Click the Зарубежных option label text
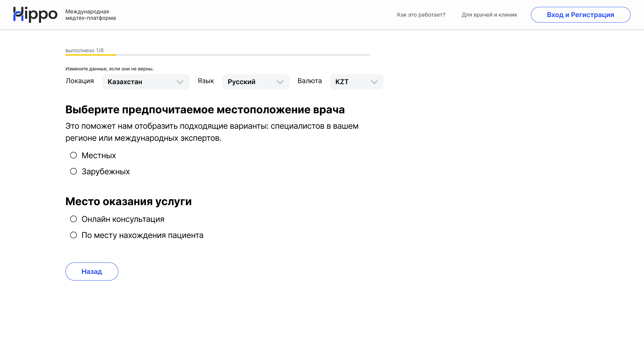Screen dimensions: 644x362 tap(105, 172)
